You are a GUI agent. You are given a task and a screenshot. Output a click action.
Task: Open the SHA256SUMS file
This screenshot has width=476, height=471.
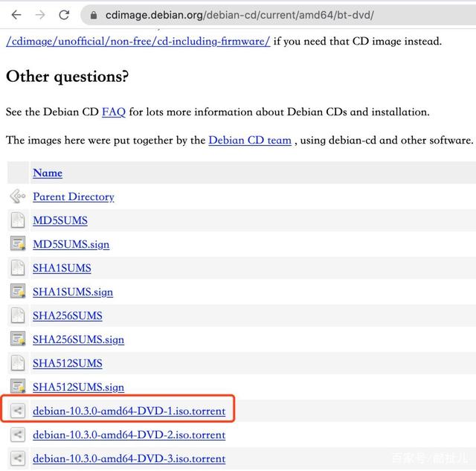[68, 315]
